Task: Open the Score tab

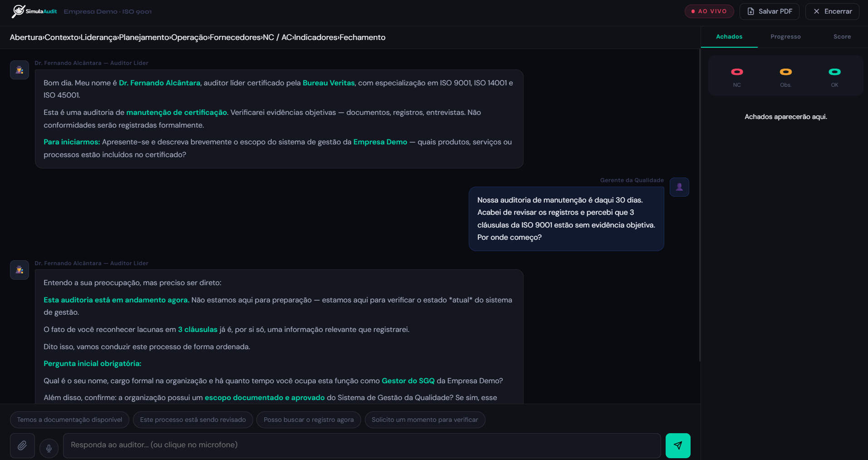Action: (842, 36)
